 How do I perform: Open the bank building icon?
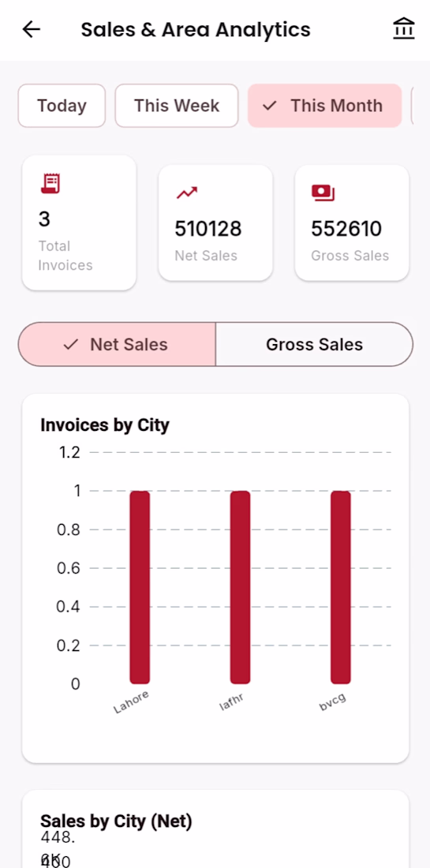click(x=404, y=29)
